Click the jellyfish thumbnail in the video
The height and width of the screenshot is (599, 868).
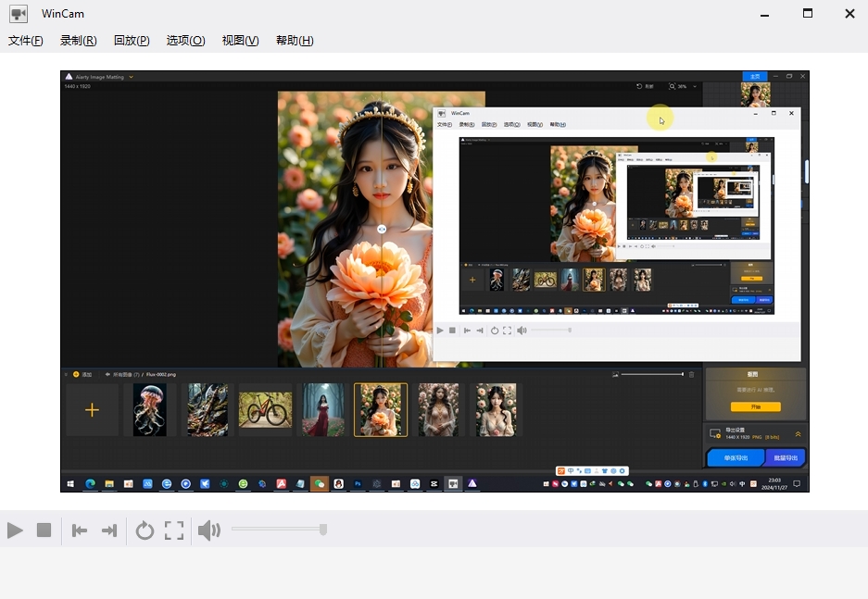click(x=150, y=410)
